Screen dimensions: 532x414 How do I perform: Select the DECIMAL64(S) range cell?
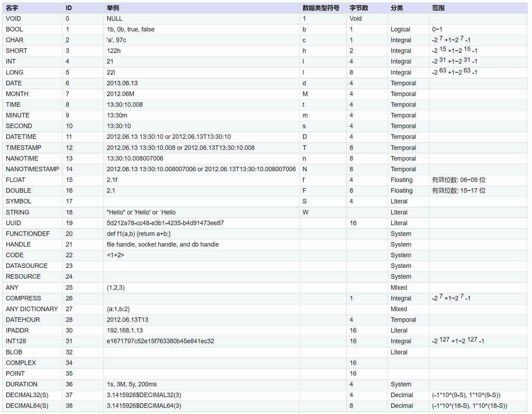(469, 406)
